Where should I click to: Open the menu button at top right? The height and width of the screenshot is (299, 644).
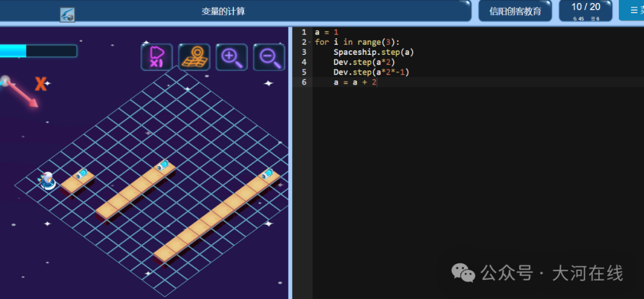point(631,10)
